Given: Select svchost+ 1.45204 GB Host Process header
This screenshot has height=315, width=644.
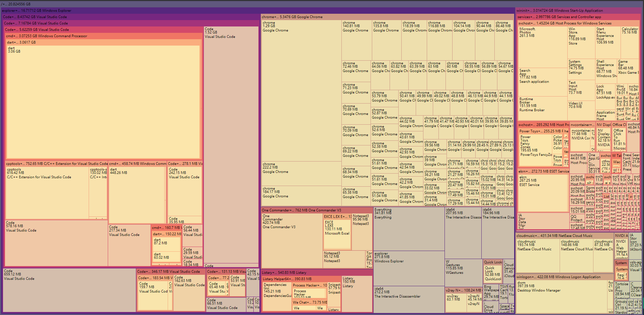Looking at the screenshot, I should coord(578,23).
